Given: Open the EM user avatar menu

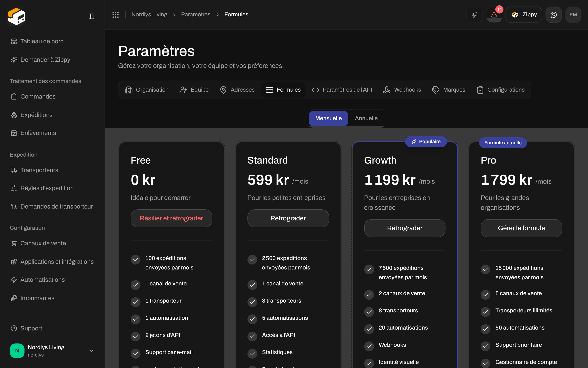Looking at the screenshot, I should [x=573, y=15].
